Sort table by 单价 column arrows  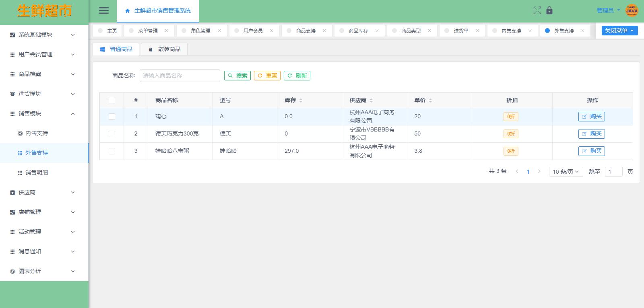pyautogui.click(x=430, y=101)
